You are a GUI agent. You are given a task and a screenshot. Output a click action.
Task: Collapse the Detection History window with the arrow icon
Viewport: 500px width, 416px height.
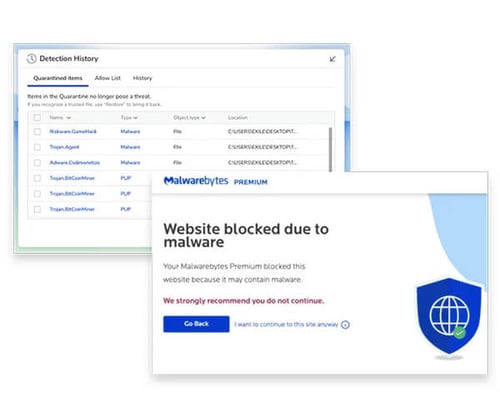click(x=332, y=59)
